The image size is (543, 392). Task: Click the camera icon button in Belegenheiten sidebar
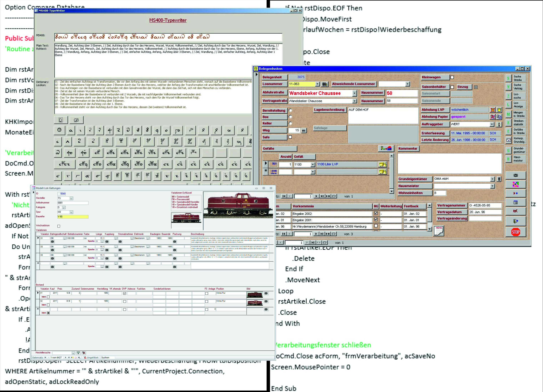point(516,175)
